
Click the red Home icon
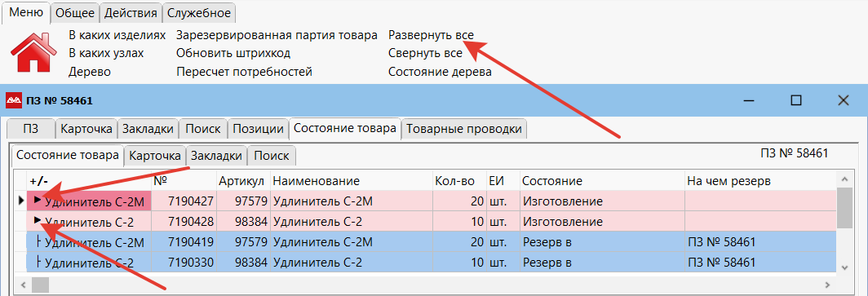(x=33, y=53)
